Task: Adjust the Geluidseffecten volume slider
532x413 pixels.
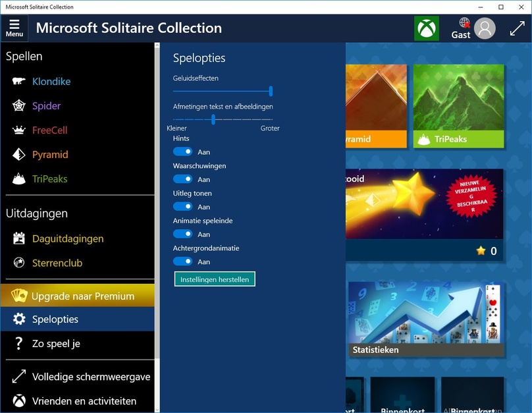Action: point(223,91)
